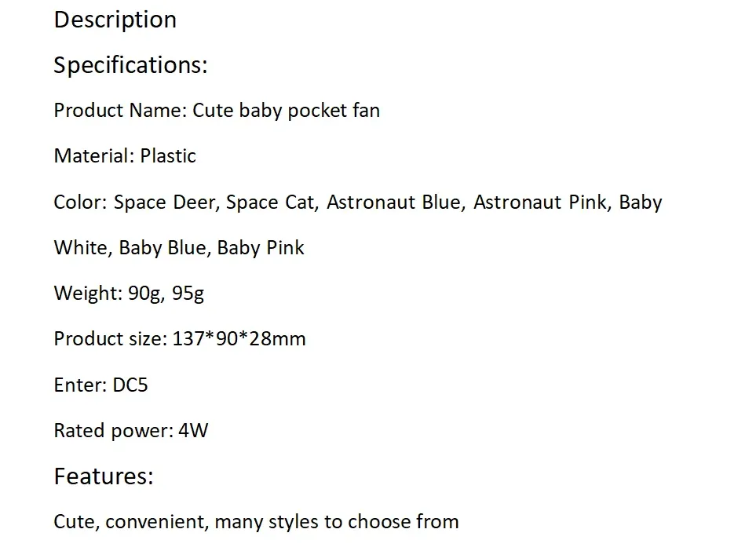The image size is (756, 551).
Task: Click the words 'Cute baby pocket fan'
Action: click(x=287, y=111)
